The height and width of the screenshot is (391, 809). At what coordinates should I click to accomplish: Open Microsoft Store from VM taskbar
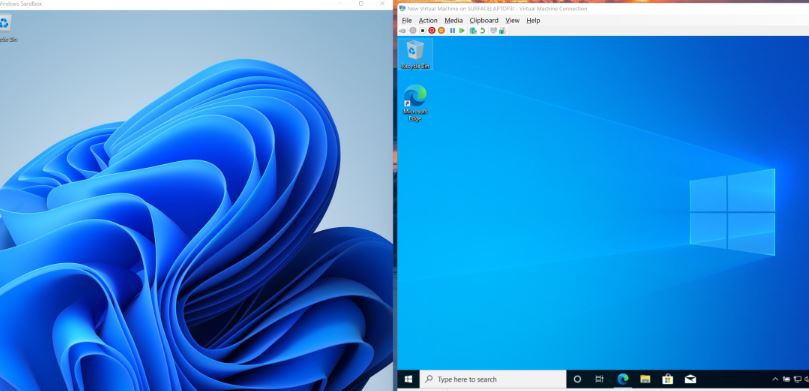point(668,379)
